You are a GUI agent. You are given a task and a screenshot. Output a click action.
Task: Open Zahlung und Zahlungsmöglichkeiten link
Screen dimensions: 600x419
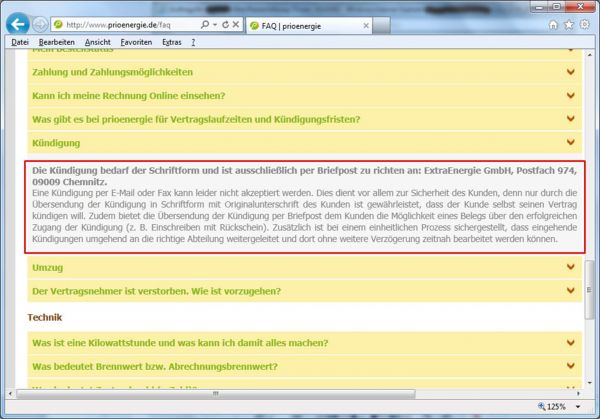click(112, 72)
